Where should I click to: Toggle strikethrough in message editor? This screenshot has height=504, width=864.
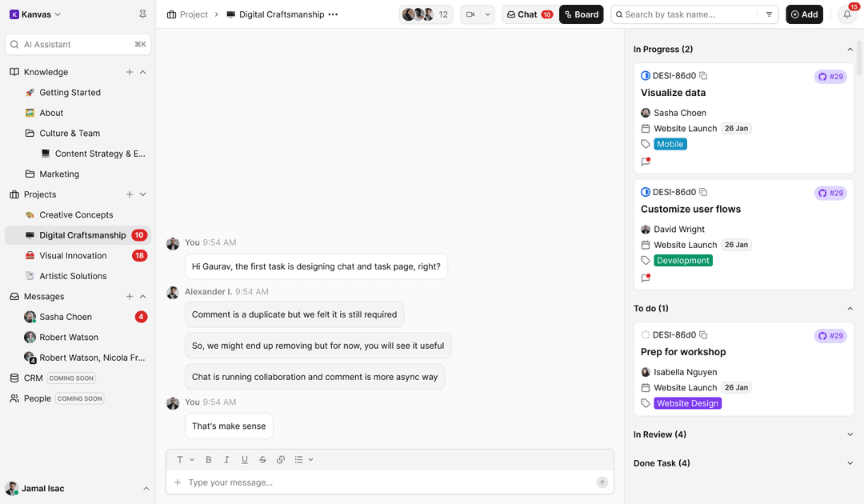(262, 459)
